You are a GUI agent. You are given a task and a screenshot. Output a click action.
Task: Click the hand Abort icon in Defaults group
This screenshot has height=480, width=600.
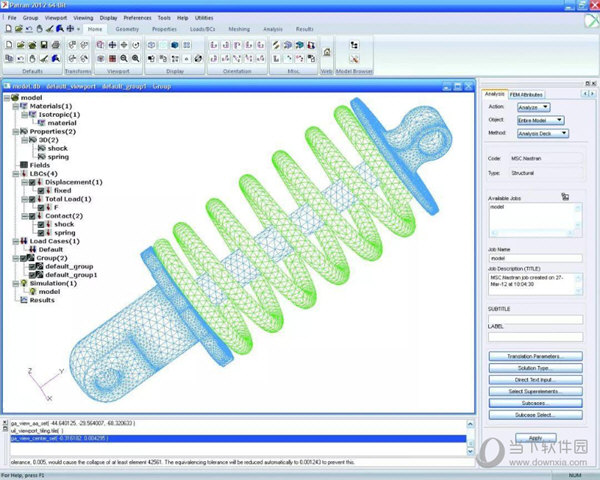click(32, 59)
